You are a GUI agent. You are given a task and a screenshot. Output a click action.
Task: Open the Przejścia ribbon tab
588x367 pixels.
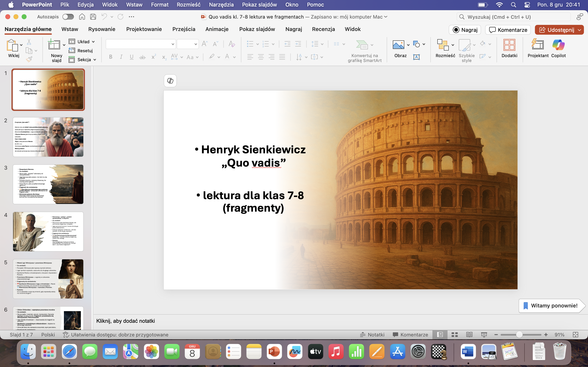(184, 29)
